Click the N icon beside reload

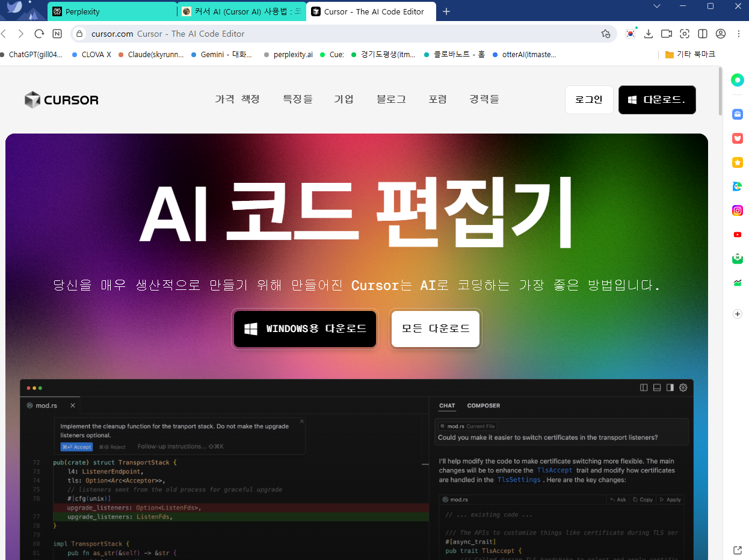57,34
